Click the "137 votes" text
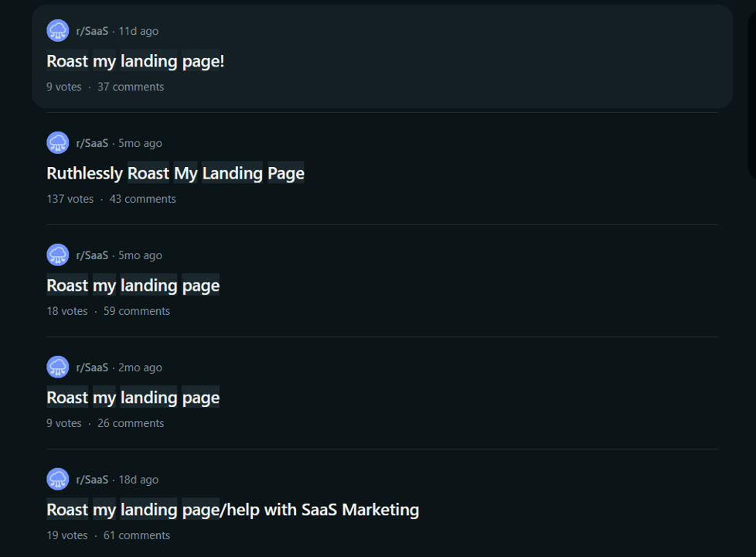The image size is (756, 557). [70, 199]
